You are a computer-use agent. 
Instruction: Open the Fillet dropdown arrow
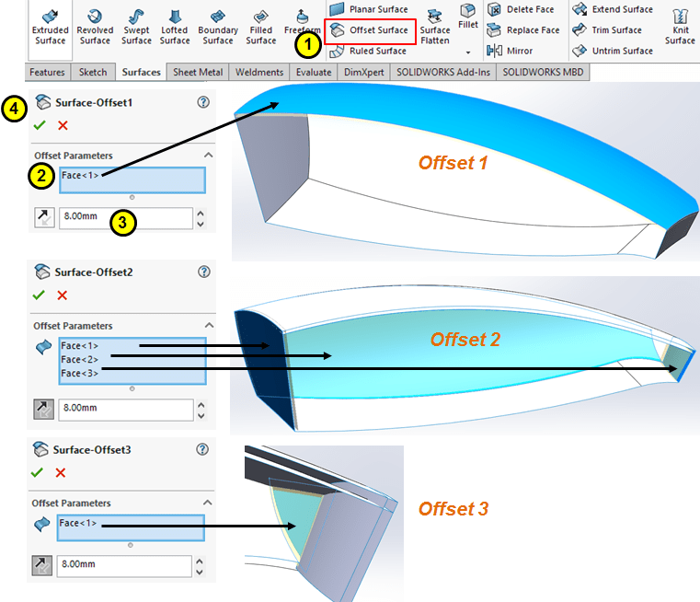(x=468, y=52)
